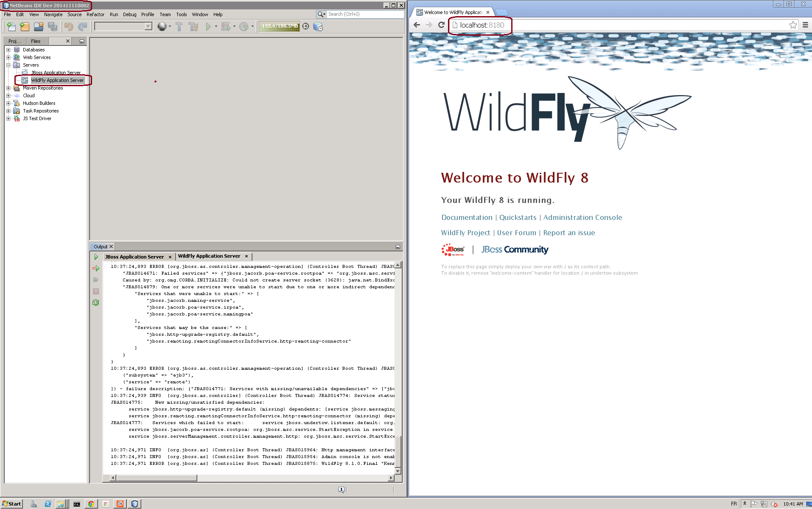The height and width of the screenshot is (509, 812).
Task: Close the JBoss Application Server output tab
Action: click(170, 257)
